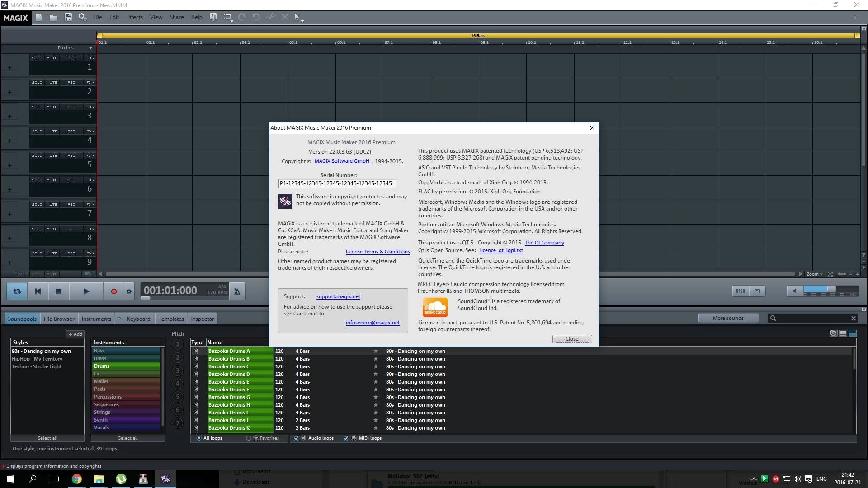Open the mouse mode dropdown arrow in toolbar
868x488 pixels.
pyautogui.click(x=302, y=21)
